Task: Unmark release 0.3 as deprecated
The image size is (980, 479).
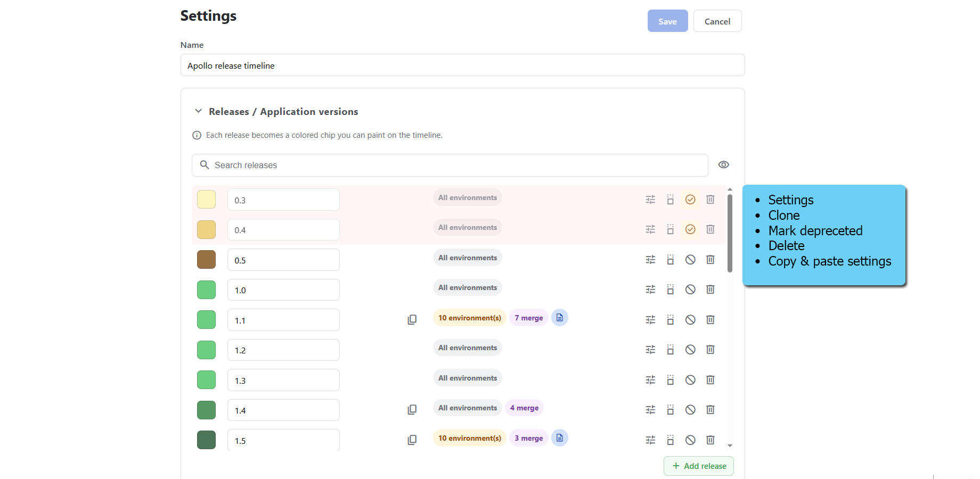Action: [690, 200]
